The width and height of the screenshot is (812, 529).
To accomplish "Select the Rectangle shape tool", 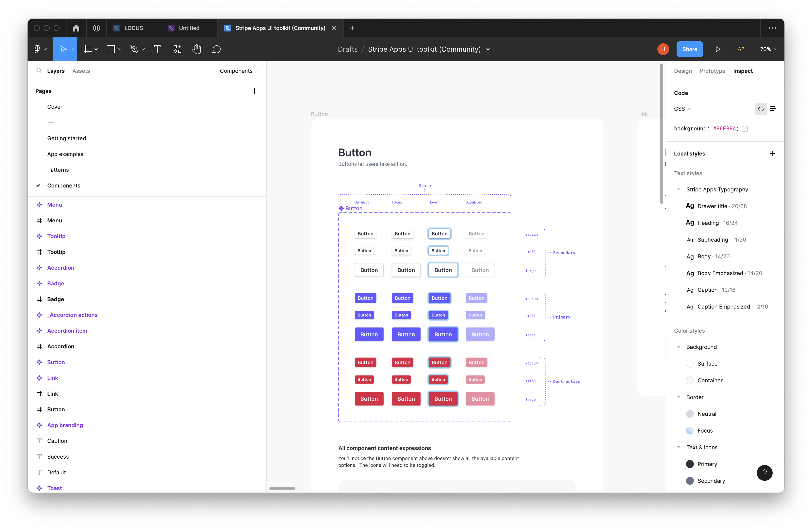I will pyautogui.click(x=111, y=49).
